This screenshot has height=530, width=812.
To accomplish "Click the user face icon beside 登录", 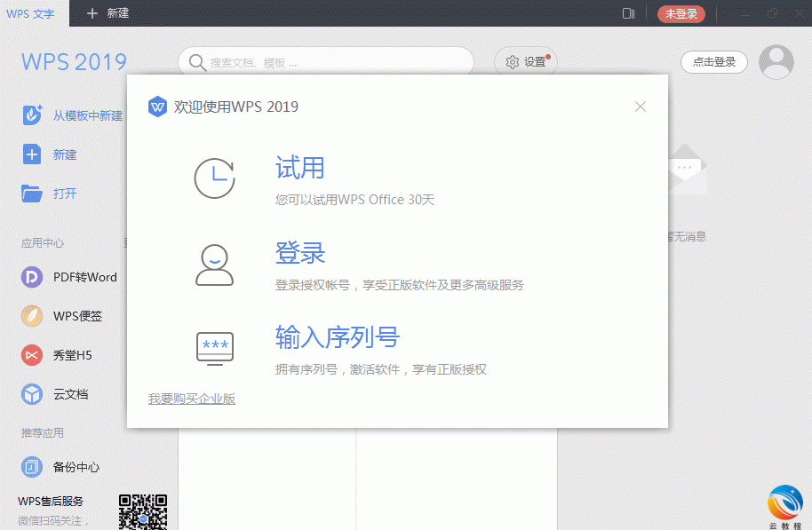I will [x=214, y=264].
